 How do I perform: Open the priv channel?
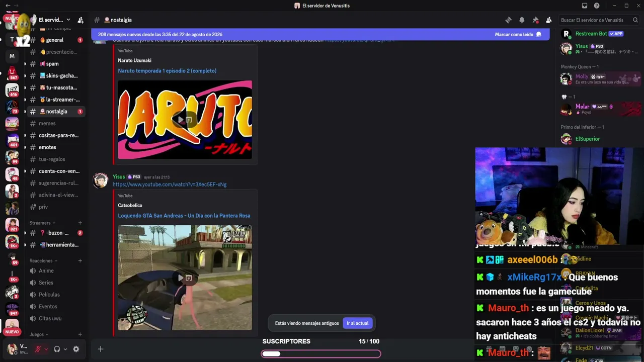coord(54,207)
